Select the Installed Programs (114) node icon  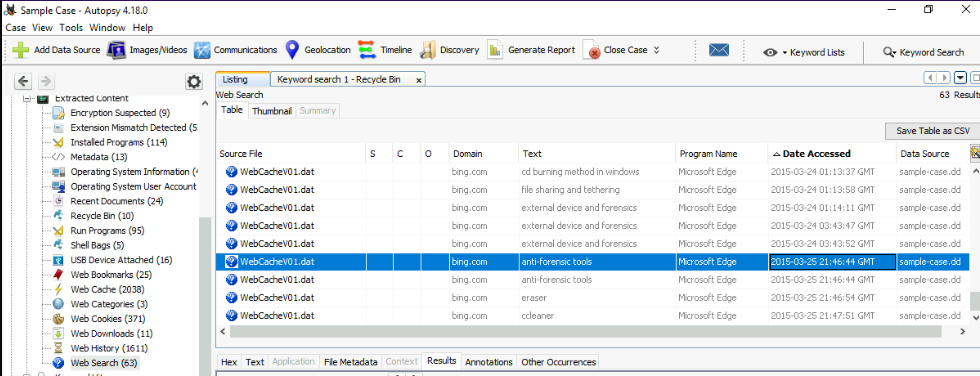tap(58, 142)
